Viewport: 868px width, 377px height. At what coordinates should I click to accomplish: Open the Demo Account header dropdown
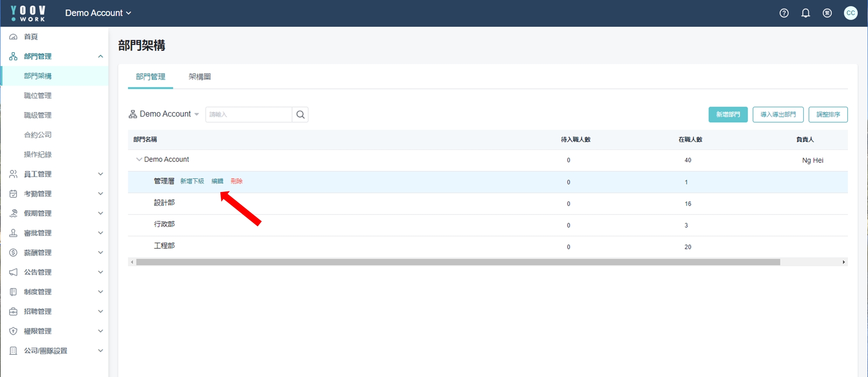98,13
